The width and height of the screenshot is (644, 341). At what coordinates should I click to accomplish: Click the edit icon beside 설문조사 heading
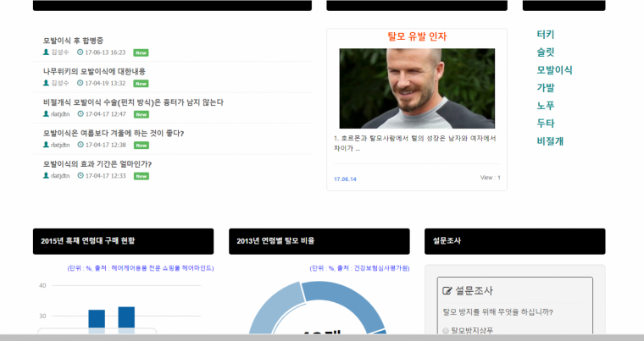click(x=447, y=291)
